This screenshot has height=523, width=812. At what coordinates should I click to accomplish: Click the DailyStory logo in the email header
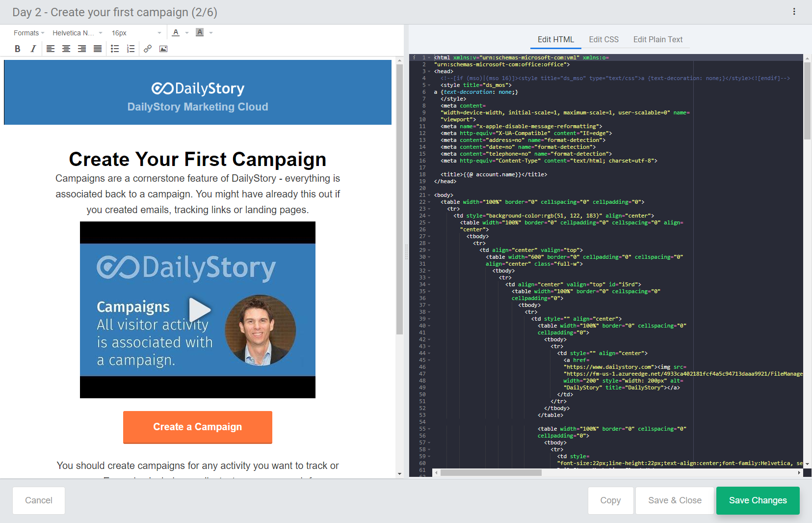click(198, 88)
